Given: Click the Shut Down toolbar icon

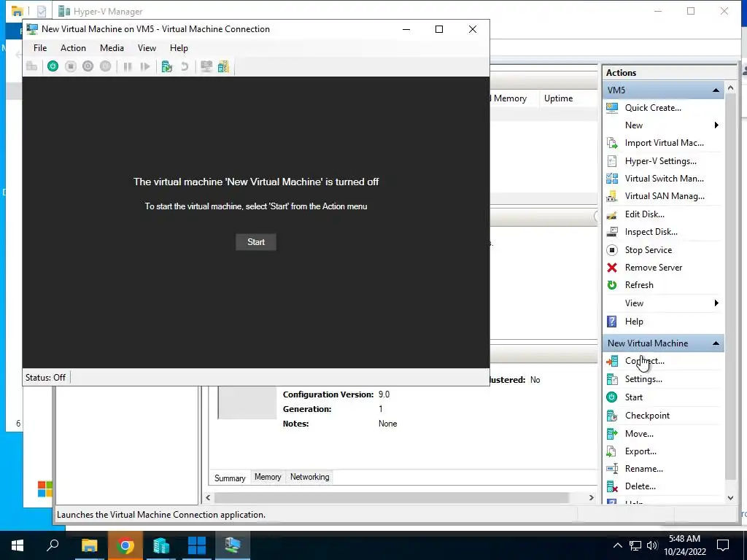Looking at the screenshot, I should pyautogui.click(x=88, y=66).
